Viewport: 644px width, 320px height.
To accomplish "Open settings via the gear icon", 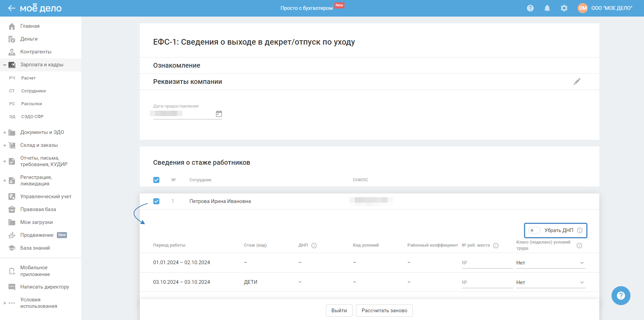I will click(564, 8).
